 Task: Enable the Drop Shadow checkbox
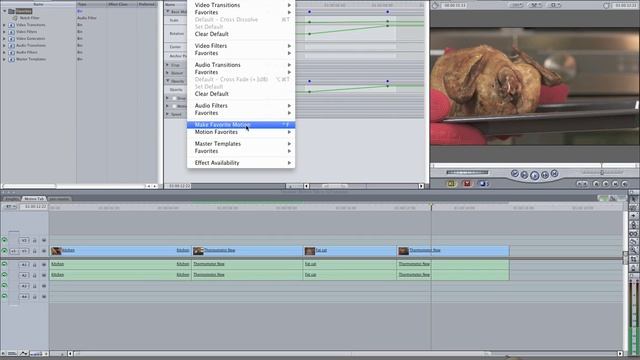[x=174, y=98]
